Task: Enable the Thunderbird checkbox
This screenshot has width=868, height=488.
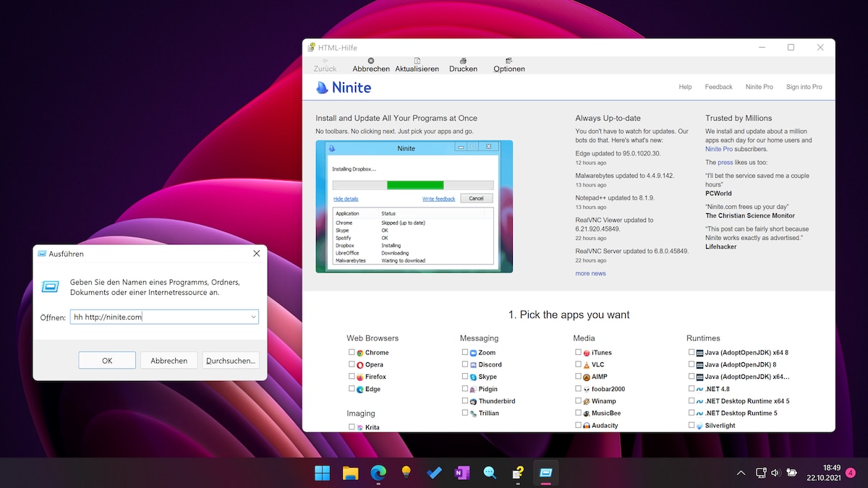Action: coord(464,401)
